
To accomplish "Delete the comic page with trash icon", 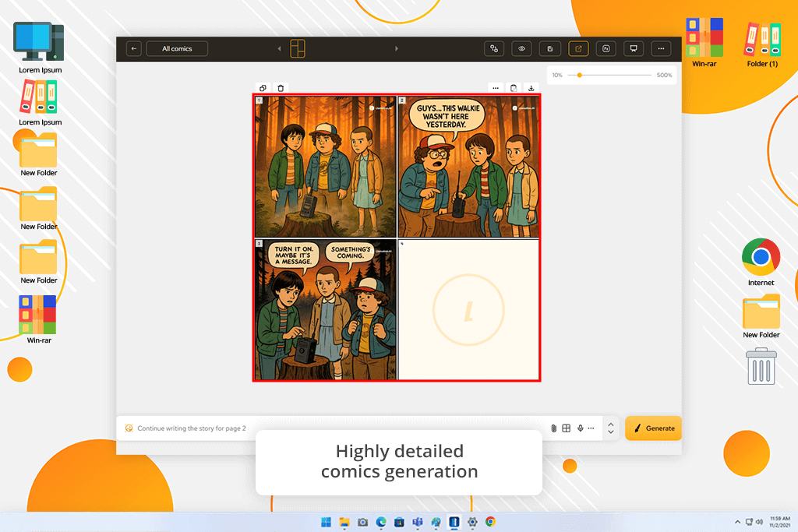I will (281, 88).
